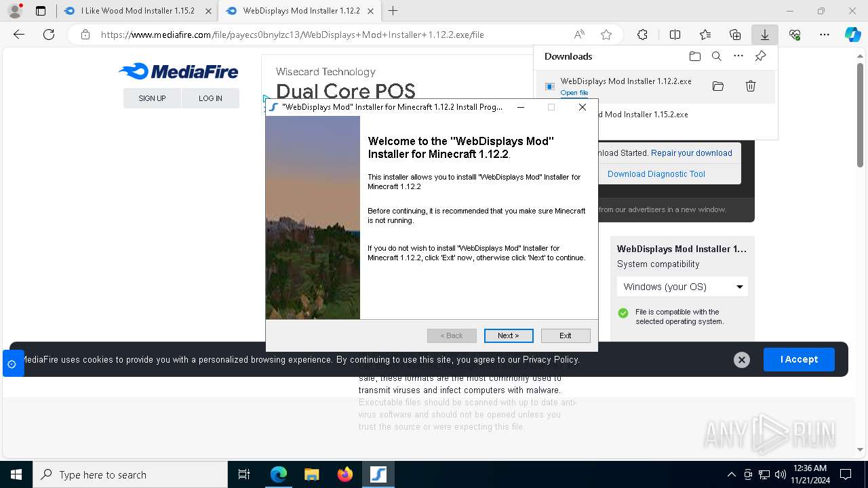This screenshot has height=488, width=868.
Task: Add this page to favorites star
Action: click(606, 35)
